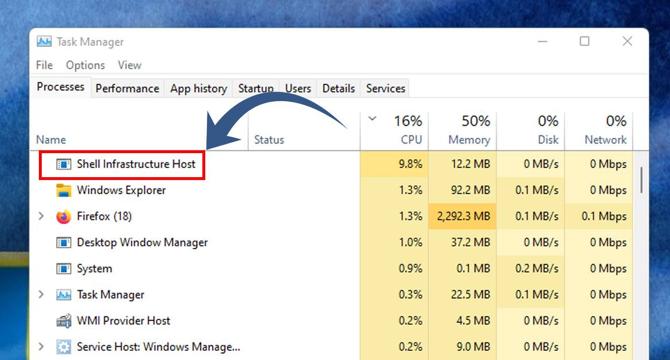Open the View menu
Screen dimensions: 670x360
tap(129, 65)
